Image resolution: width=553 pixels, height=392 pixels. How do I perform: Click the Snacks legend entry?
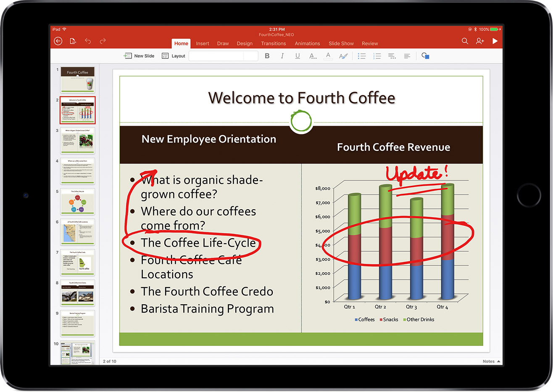click(389, 320)
